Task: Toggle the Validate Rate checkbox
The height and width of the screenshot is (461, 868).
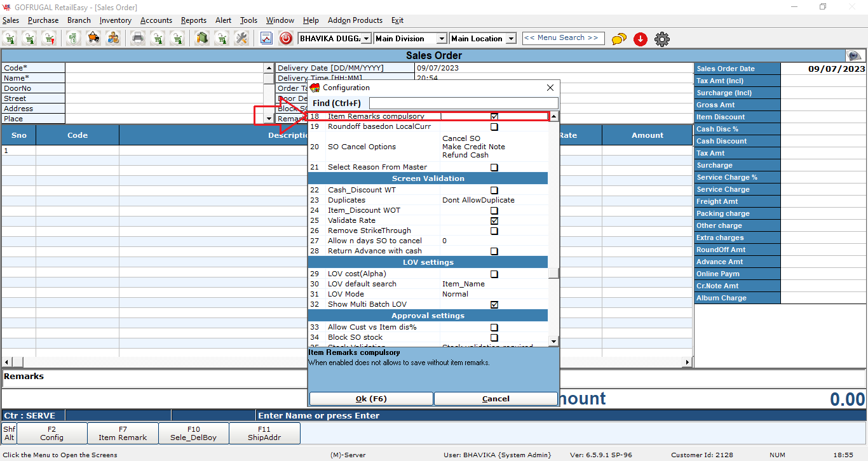Action: [x=494, y=221]
